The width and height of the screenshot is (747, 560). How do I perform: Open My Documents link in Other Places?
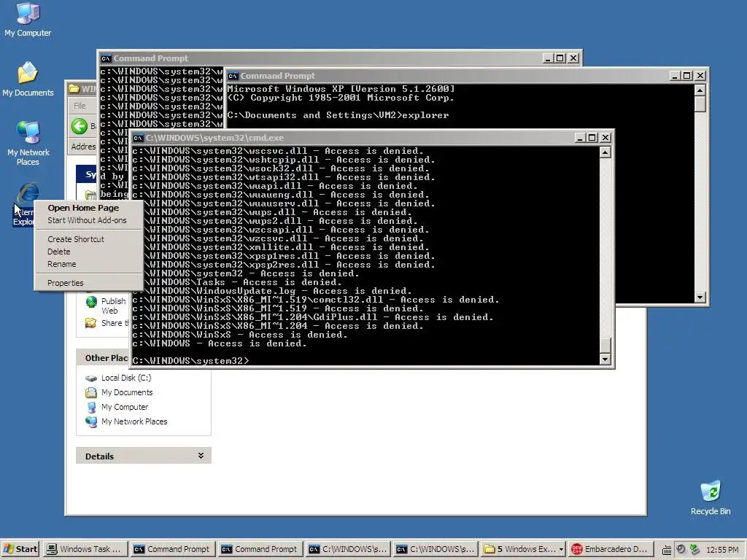127,392
